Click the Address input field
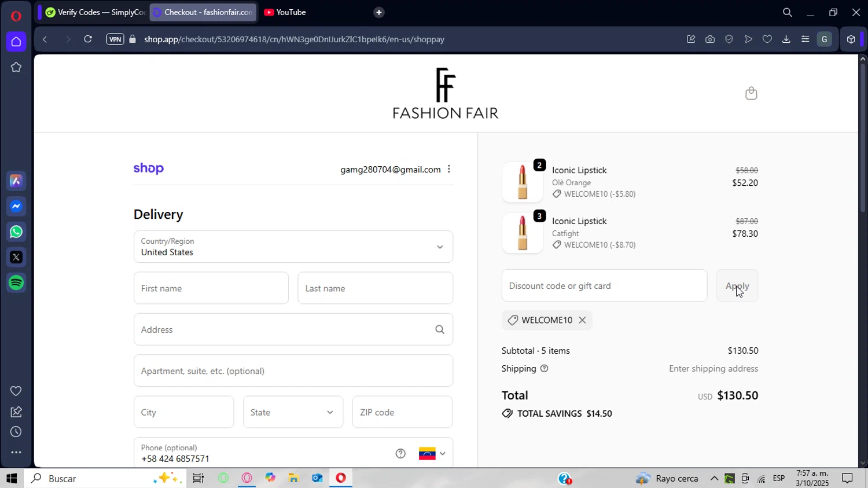Screen dimensions: 868x488 pyautogui.click(x=293, y=329)
